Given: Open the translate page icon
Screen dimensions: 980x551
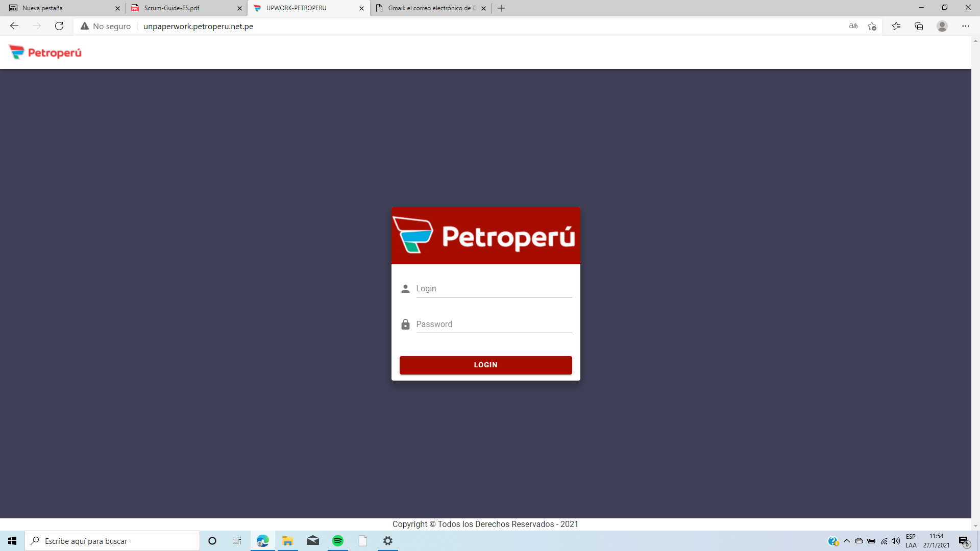Looking at the screenshot, I should tap(853, 26).
